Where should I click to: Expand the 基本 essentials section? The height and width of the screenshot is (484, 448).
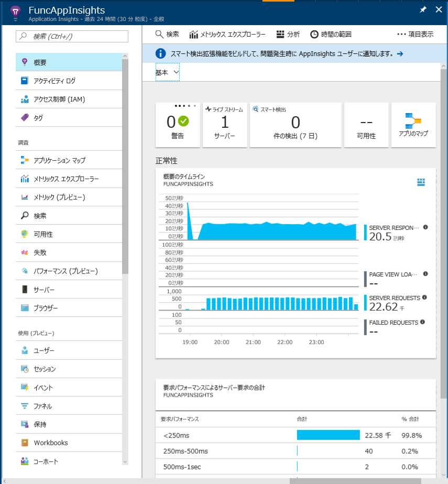[167, 72]
